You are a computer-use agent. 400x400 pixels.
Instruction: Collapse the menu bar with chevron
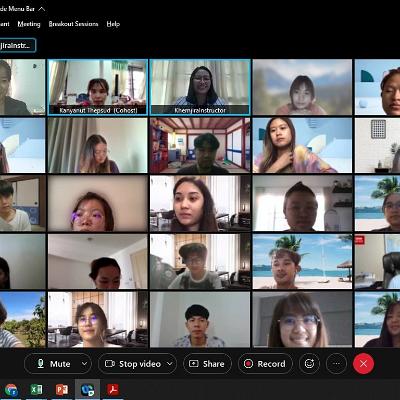pos(42,9)
